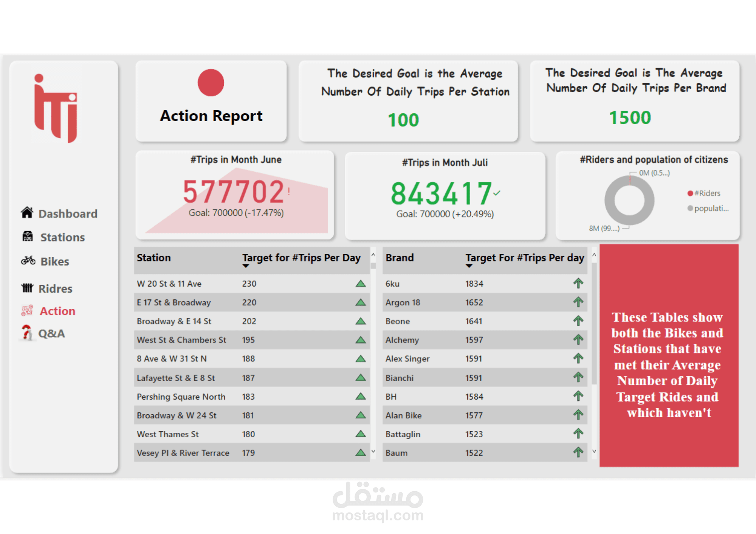Open the Stations navigation page

click(62, 237)
